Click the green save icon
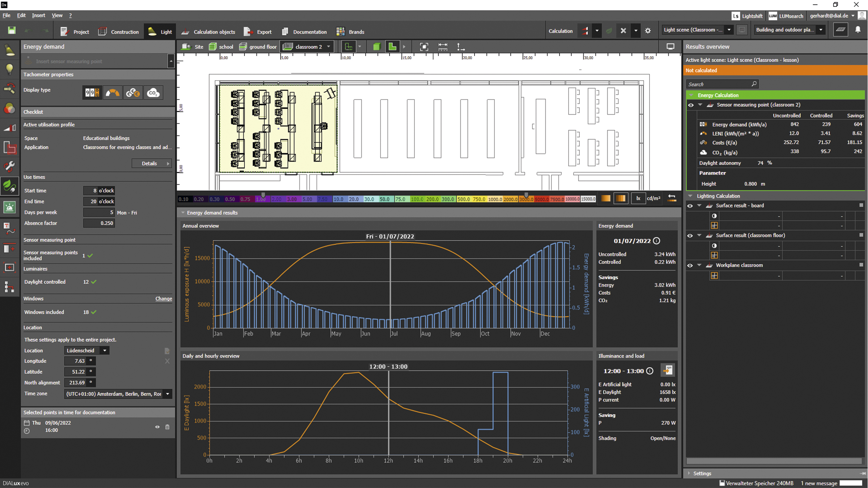Screen dimensions: 868x488 (x=12, y=31)
